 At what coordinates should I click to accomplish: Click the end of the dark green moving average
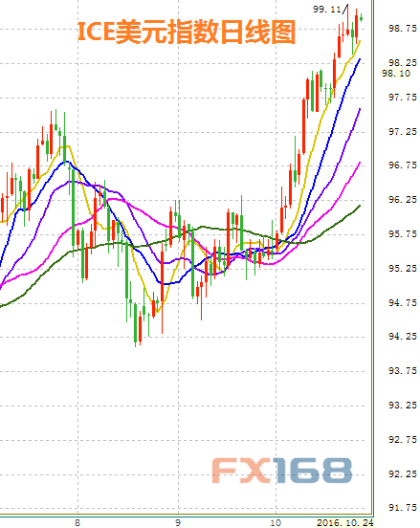pos(360,206)
